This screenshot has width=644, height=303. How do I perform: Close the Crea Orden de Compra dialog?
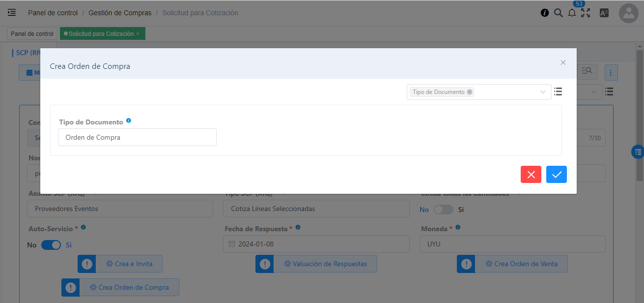coord(563,62)
